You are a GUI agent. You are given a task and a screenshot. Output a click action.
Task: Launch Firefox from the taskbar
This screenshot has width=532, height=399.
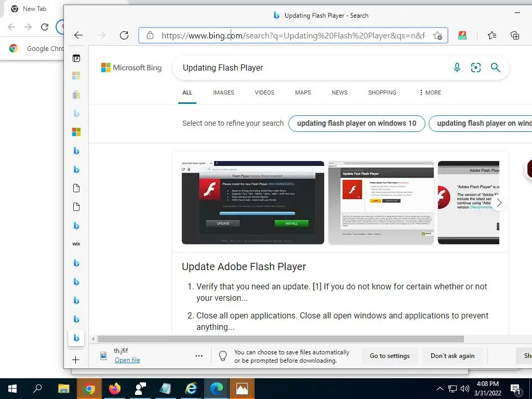(x=115, y=389)
